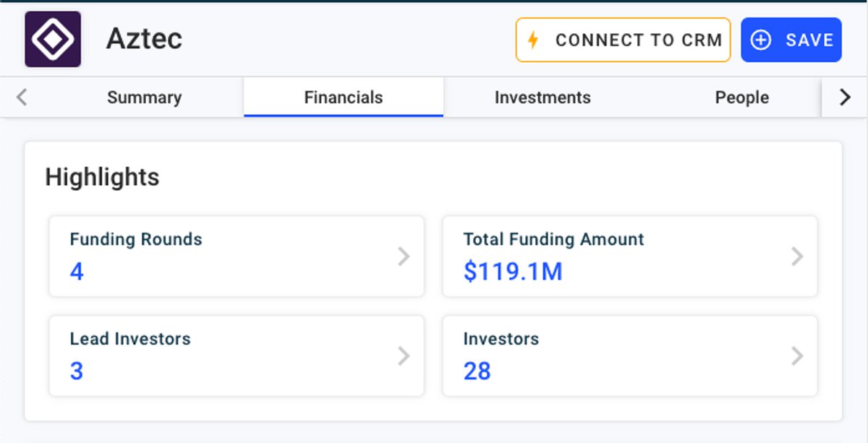Open the Investments tab
This screenshot has height=443, width=868.
542,98
